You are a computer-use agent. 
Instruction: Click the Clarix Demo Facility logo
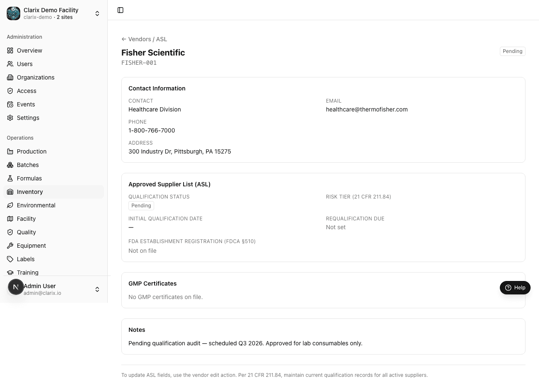click(x=13, y=13)
